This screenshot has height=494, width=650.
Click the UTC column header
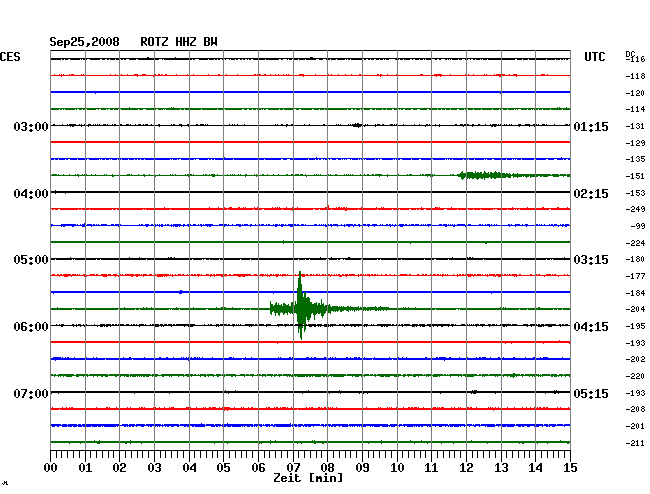594,57
